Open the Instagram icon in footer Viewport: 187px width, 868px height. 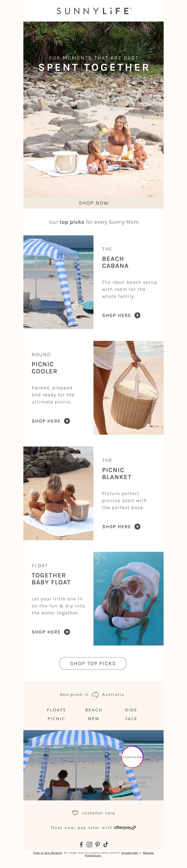pyautogui.click(x=90, y=844)
